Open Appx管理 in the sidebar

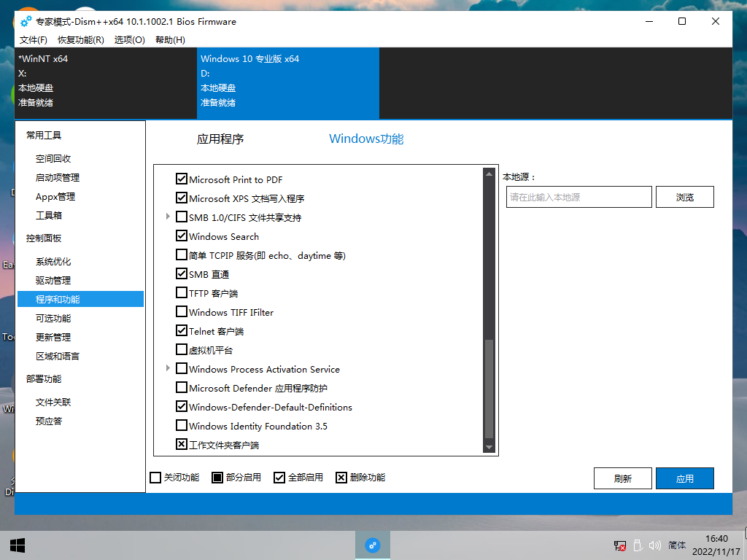pyautogui.click(x=55, y=197)
